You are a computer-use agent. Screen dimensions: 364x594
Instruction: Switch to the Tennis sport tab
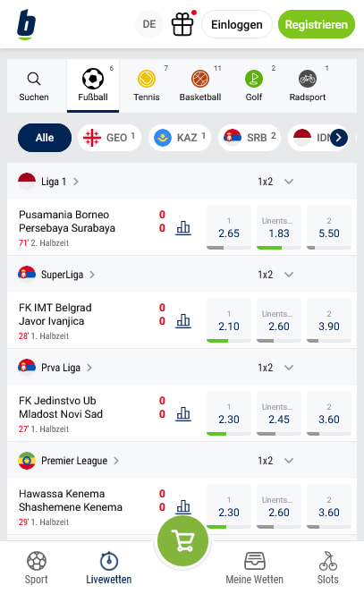147,86
